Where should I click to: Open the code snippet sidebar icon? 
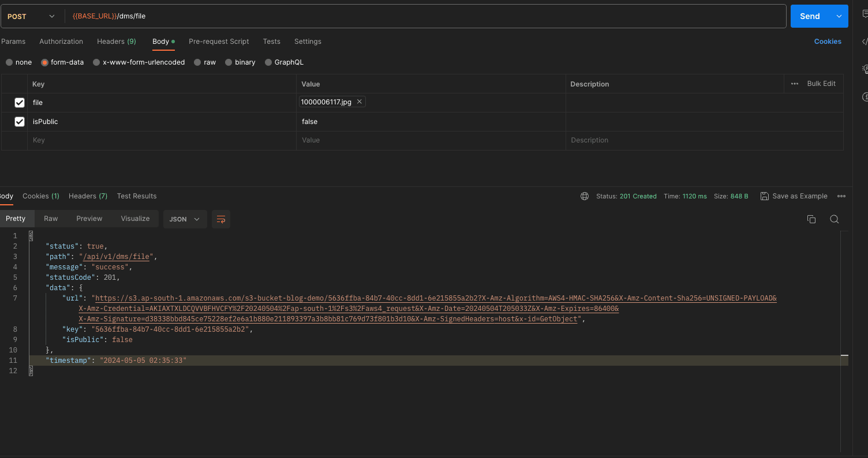[x=865, y=42]
